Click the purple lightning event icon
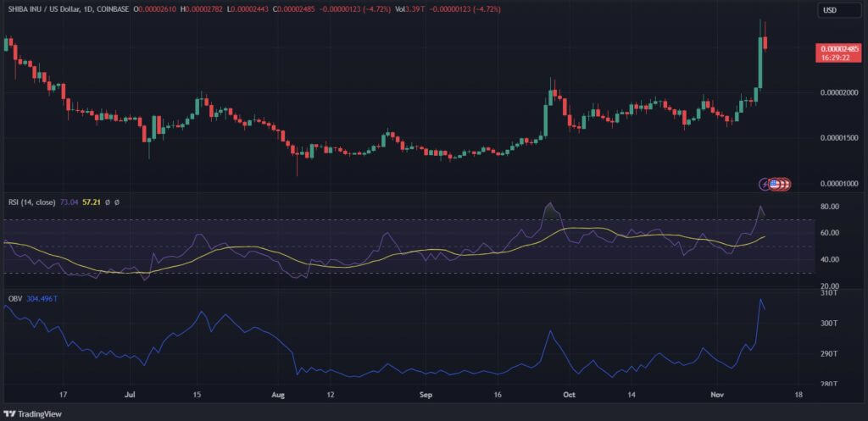The width and height of the screenshot is (868, 421). coord(765,183)
